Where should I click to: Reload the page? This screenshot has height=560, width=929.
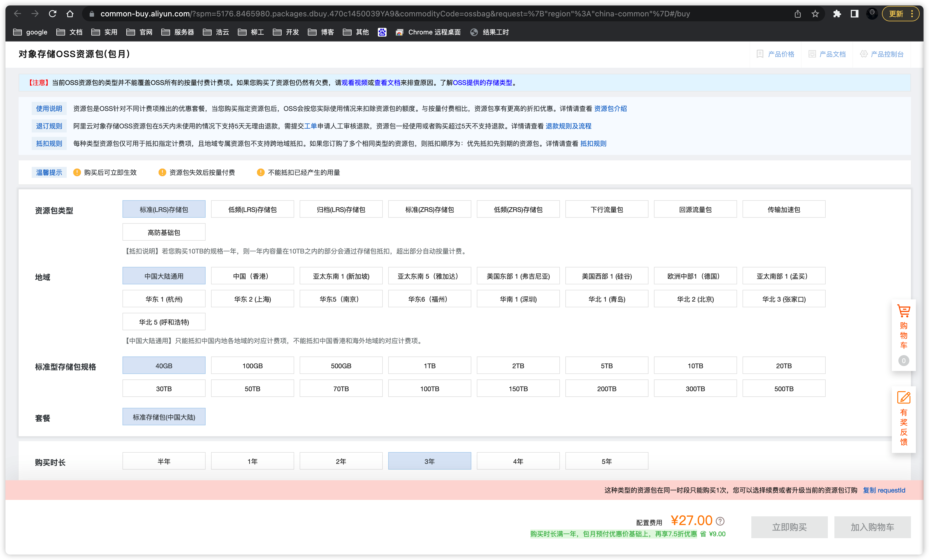(52, 14)
